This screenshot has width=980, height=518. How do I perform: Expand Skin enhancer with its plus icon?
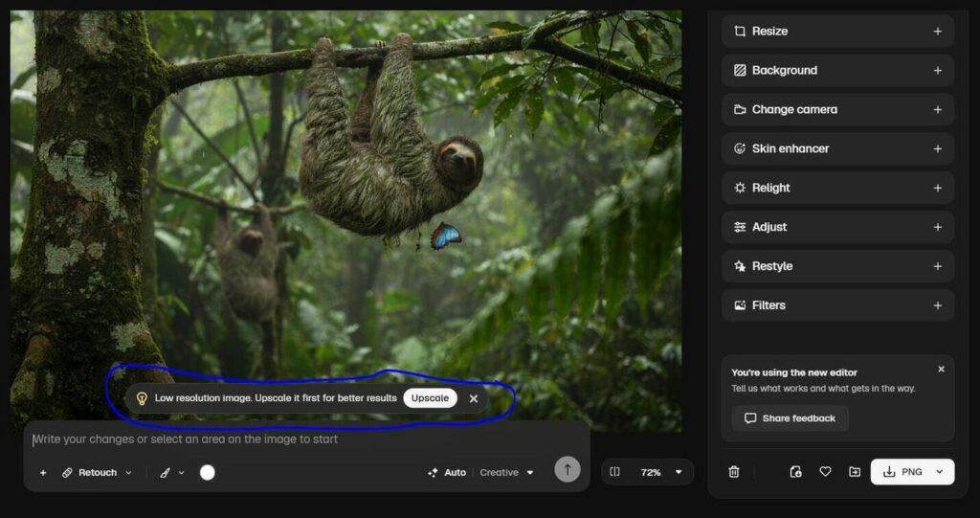tap(938, 149)
